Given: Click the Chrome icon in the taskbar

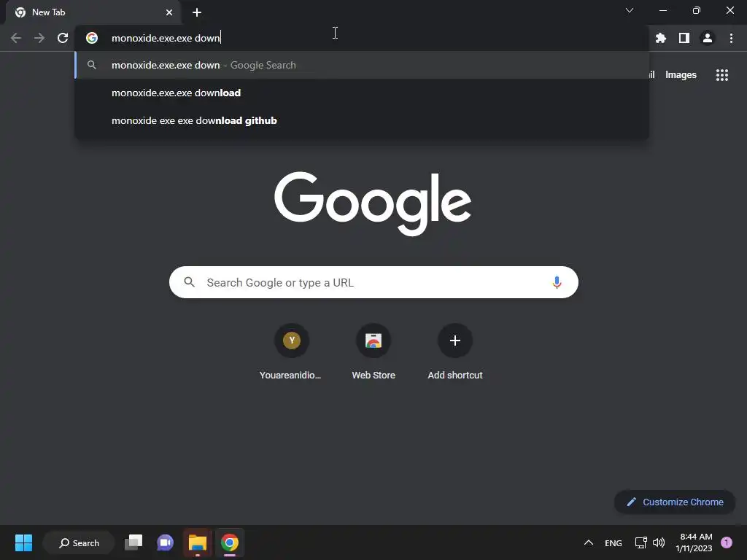Looking at the screenshot, I should 230,542.
